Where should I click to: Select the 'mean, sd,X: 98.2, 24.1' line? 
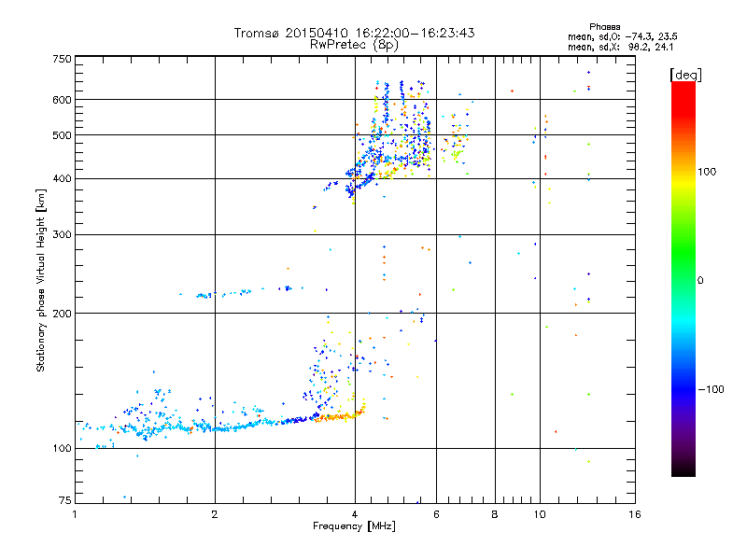click(620, 47)
